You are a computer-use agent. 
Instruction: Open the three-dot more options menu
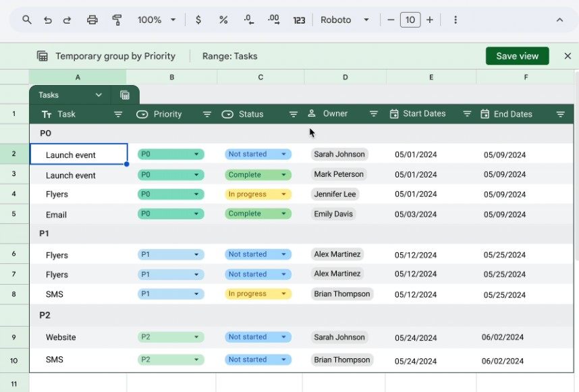tap(456, 20)
